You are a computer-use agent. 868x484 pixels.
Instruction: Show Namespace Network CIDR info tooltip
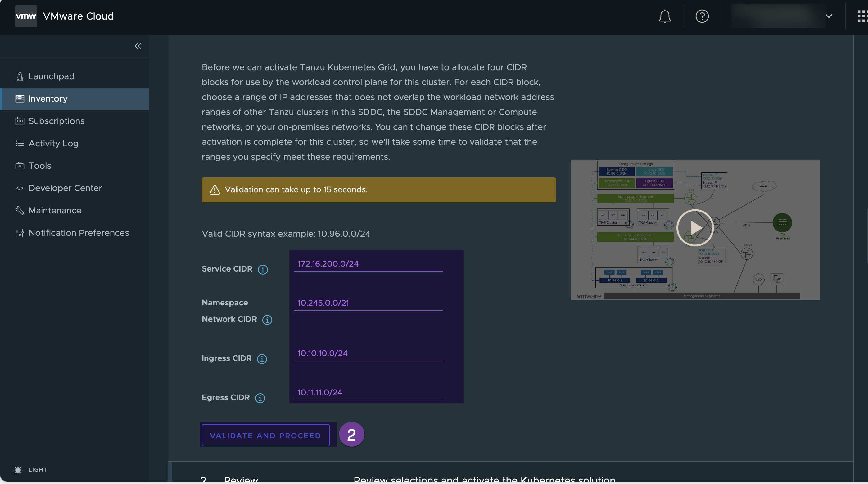click(x=267, y=320)
